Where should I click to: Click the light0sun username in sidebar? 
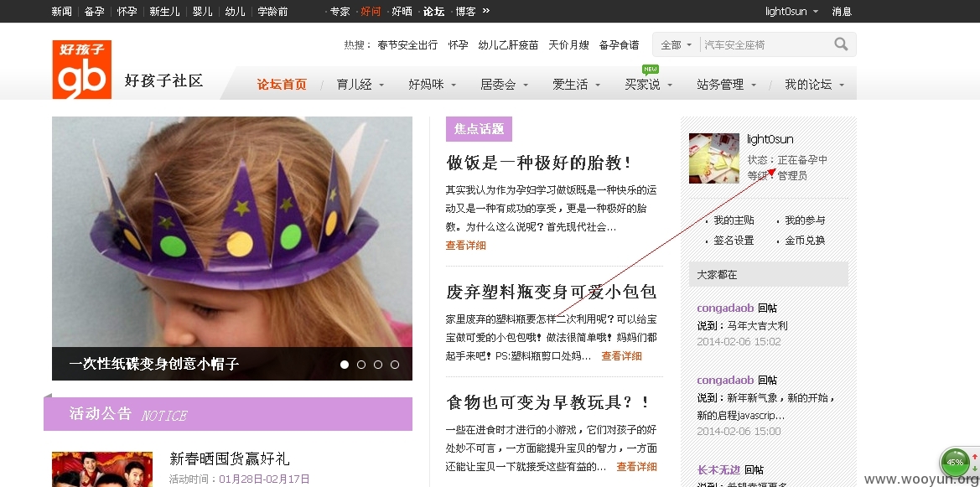point(770,139)
